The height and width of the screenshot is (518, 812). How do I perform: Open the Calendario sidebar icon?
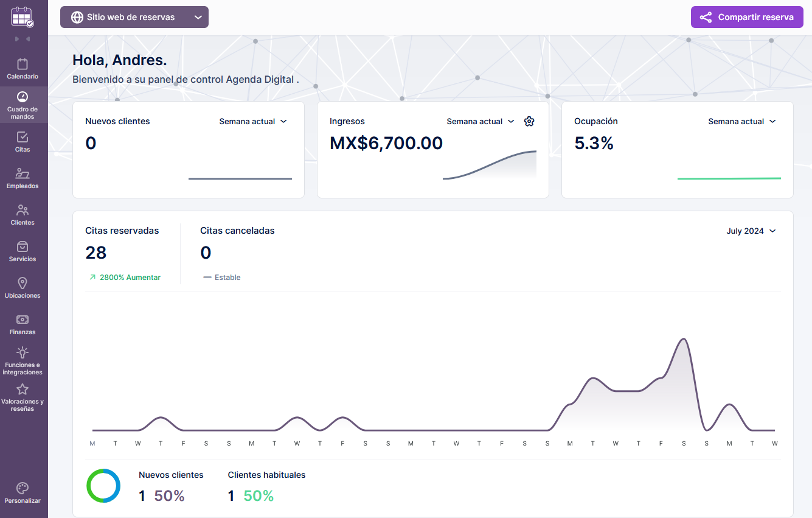[23, 65]
